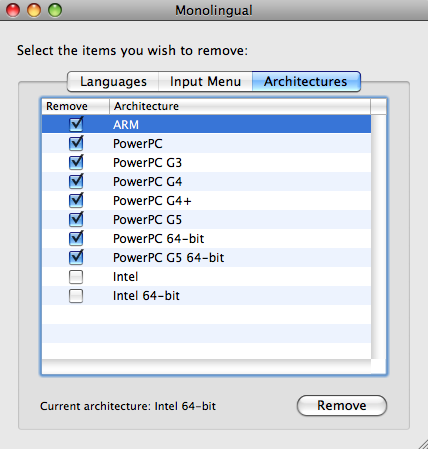The height and width of the screenshot is (449, 428).
Task: Select the PowerPC G3 row label
Action: (147, 163)
